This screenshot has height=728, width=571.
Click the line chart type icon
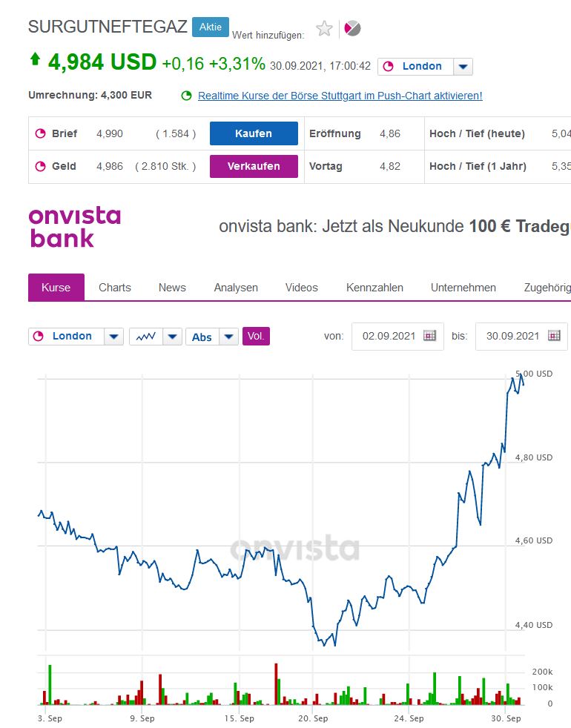click(x=145, y=337)
